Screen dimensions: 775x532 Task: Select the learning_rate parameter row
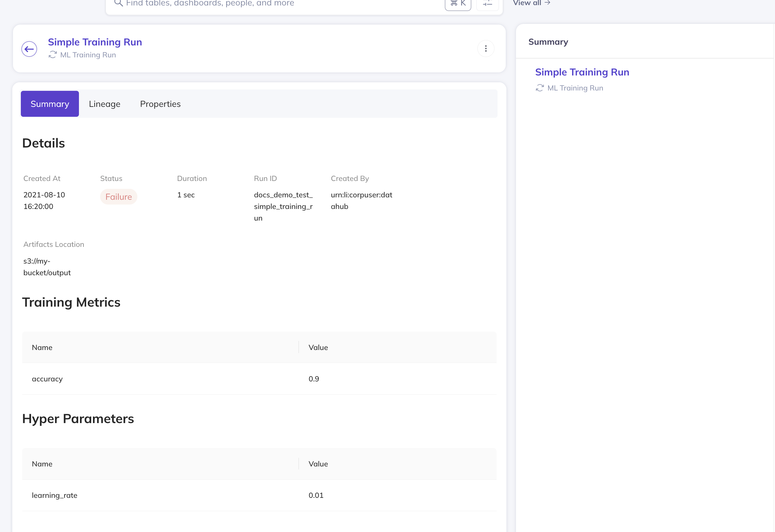pos(259,495)
